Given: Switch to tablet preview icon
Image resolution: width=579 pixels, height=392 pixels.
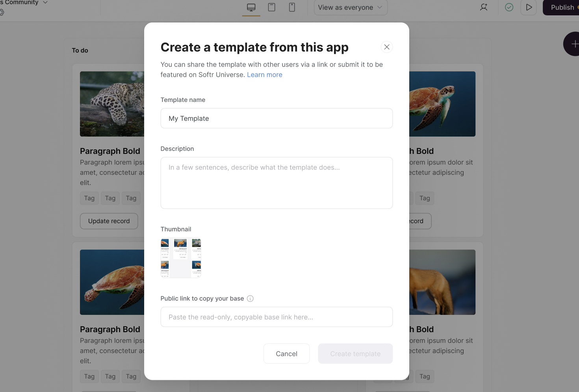Looking at the screenshot, I should 272,7.
